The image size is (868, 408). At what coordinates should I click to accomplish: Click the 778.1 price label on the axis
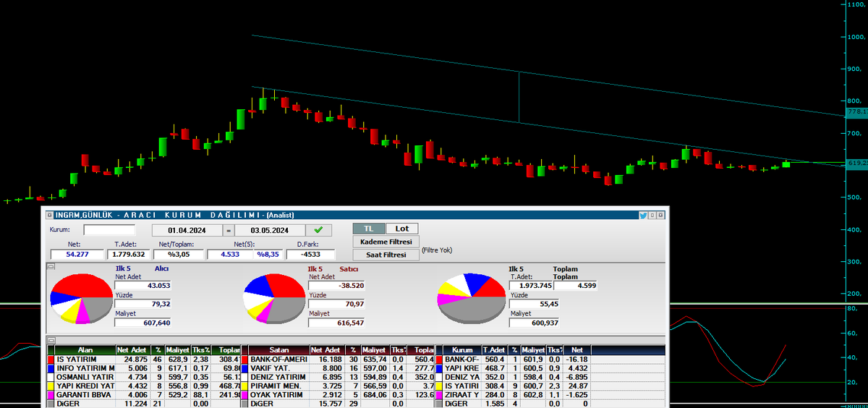[x=856, y=112]
